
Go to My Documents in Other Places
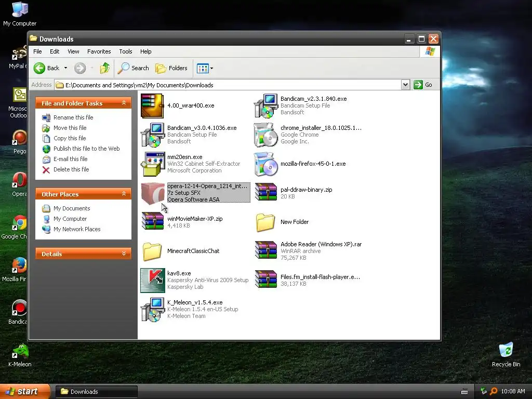(72, 209)
